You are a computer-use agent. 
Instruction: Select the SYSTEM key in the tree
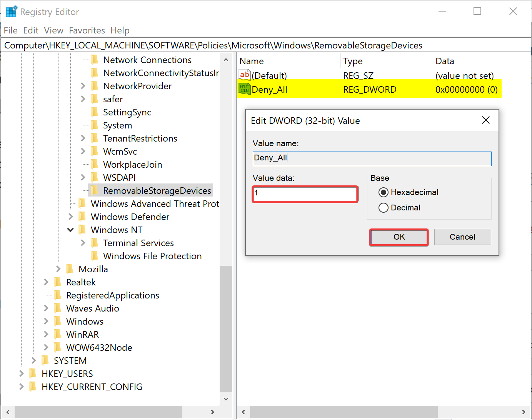(x=70, y=360)
